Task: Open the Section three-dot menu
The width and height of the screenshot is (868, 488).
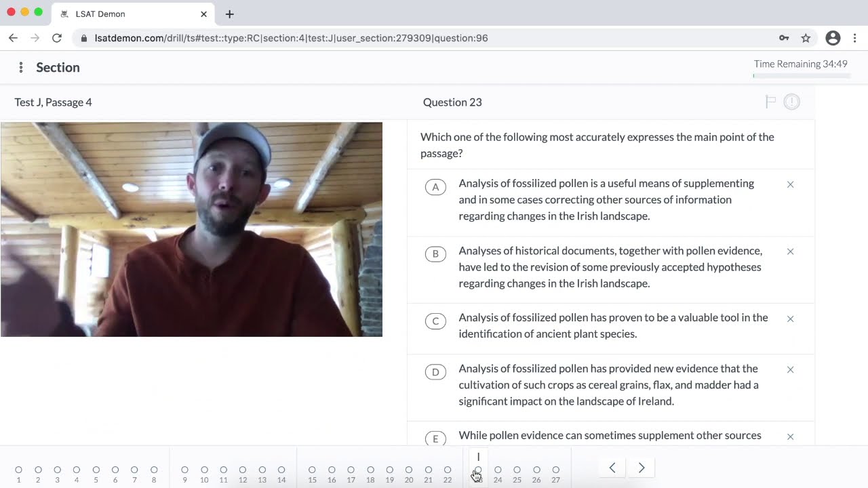Action: tap(21, 67)
